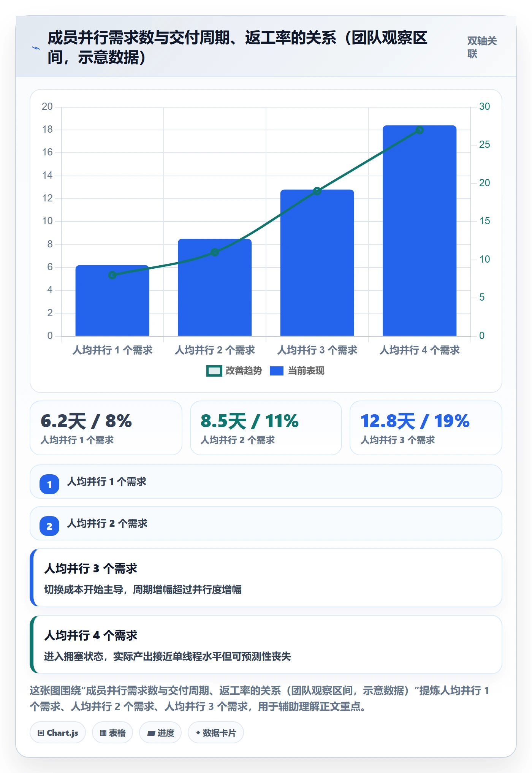Click the 进度 tag
532x773 pixels.
tap(160, 732)
